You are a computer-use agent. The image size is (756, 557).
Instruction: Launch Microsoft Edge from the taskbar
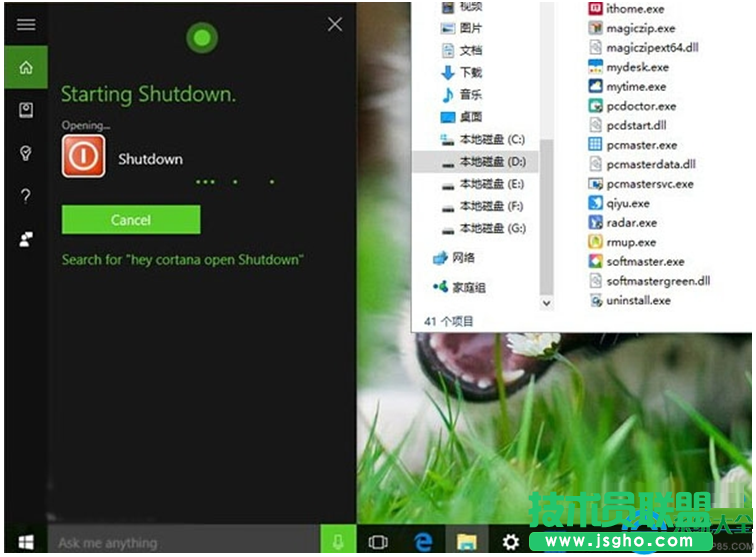(x=423, y=542)
